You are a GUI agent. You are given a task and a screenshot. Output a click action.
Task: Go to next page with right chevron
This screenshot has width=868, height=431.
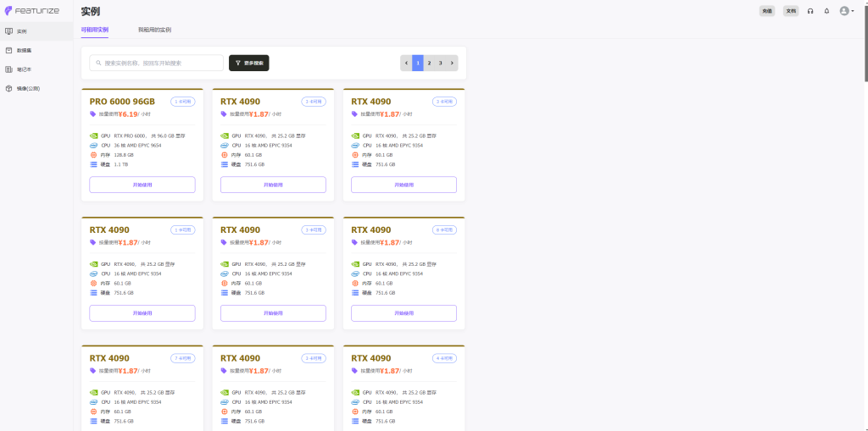coord(452,63)
